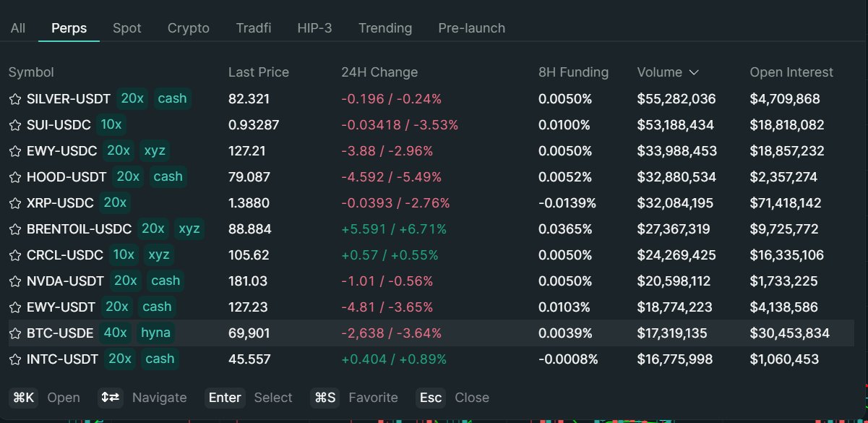Favorite BRENTOIL-USDC using the star
Image resolution: width=868 pixels, height=423 pixels.
(x=15, y=229)
